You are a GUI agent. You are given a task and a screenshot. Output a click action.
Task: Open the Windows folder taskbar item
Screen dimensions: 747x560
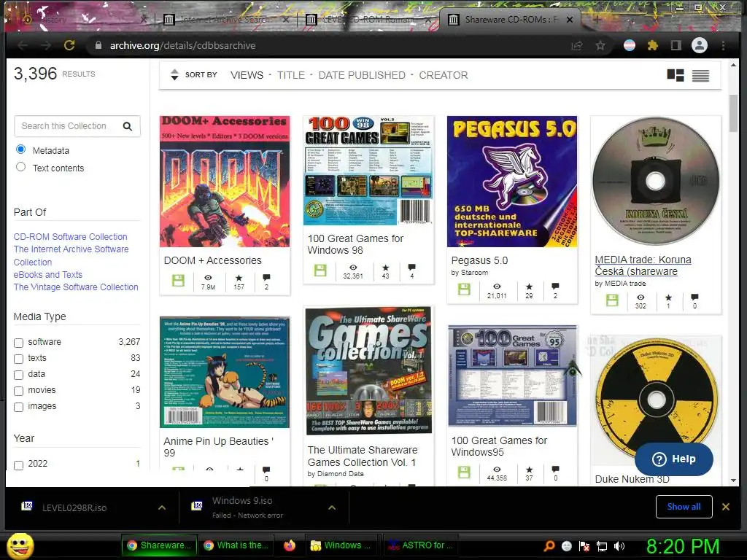click(341, 545)
